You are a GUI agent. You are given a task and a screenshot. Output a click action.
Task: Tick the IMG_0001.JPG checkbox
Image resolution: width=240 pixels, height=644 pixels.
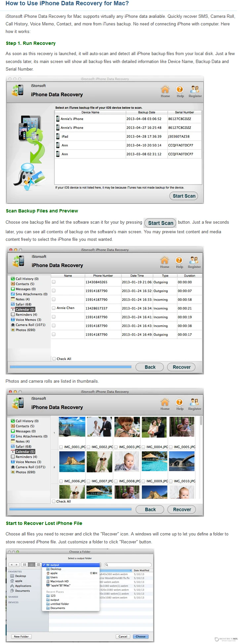coord(61,447)
